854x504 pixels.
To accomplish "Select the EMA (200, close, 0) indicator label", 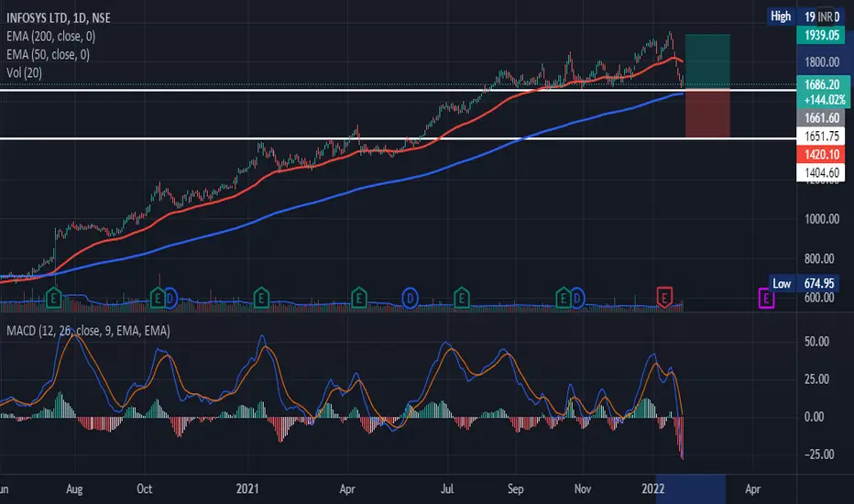I will [x=50, y=37].
